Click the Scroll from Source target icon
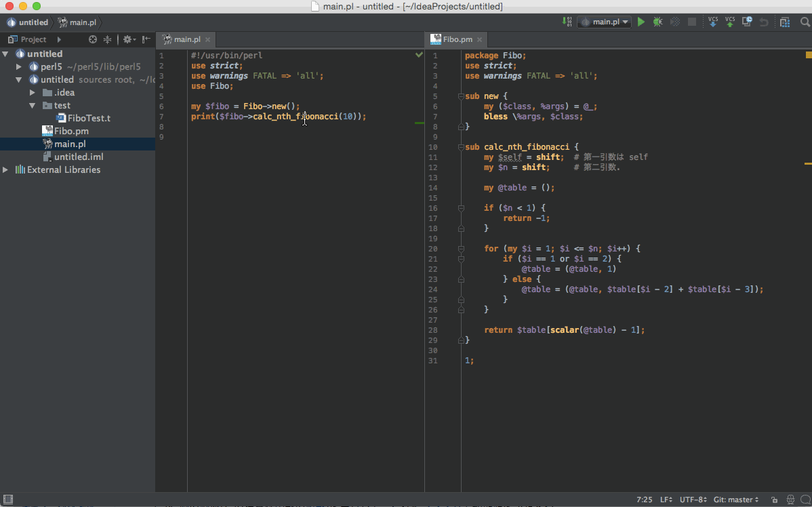This screenshot has height=507, width=812. [x=93, y=39]
